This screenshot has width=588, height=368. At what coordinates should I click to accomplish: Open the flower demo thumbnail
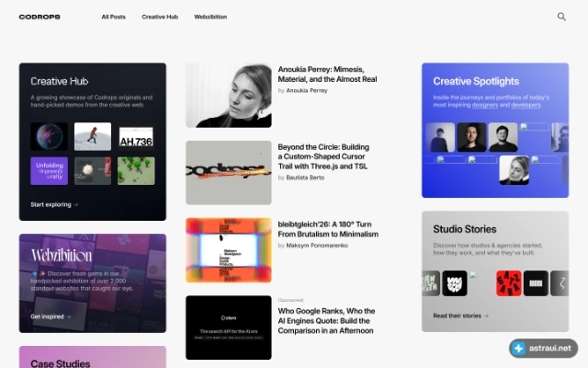pyautogui.click(x=93, y=171)
